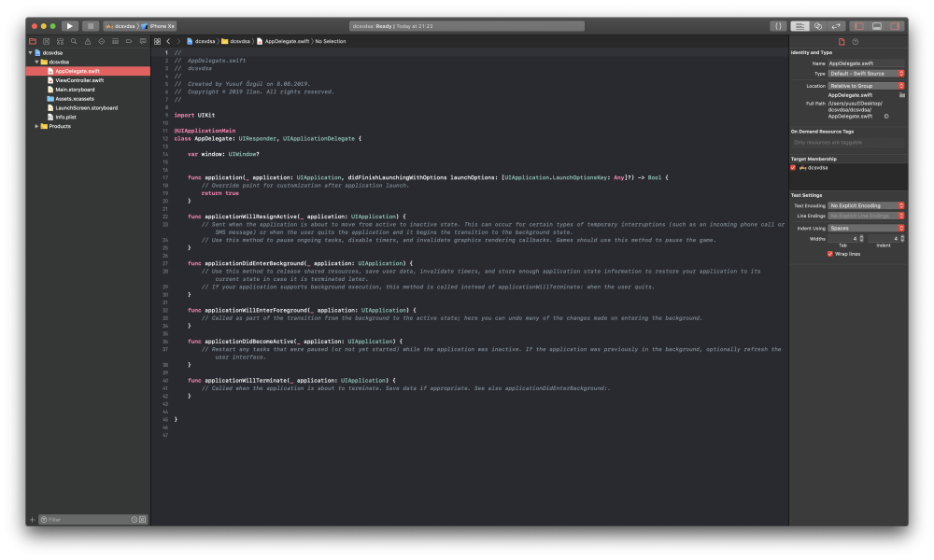Switch to the Issue navigator warning icon
Image resolution: width=934 pixels, height=560 pixels.
click(x=88, y=42)
